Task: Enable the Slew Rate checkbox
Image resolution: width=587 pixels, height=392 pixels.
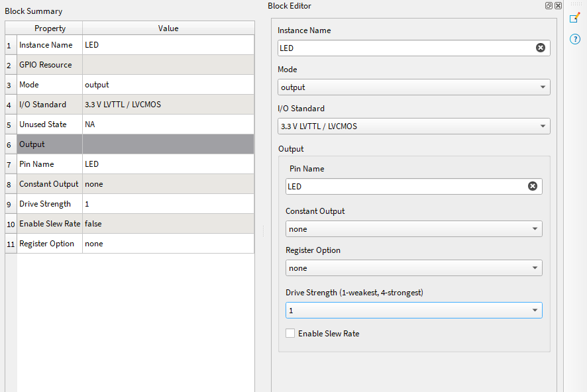Action: point(290,333)
